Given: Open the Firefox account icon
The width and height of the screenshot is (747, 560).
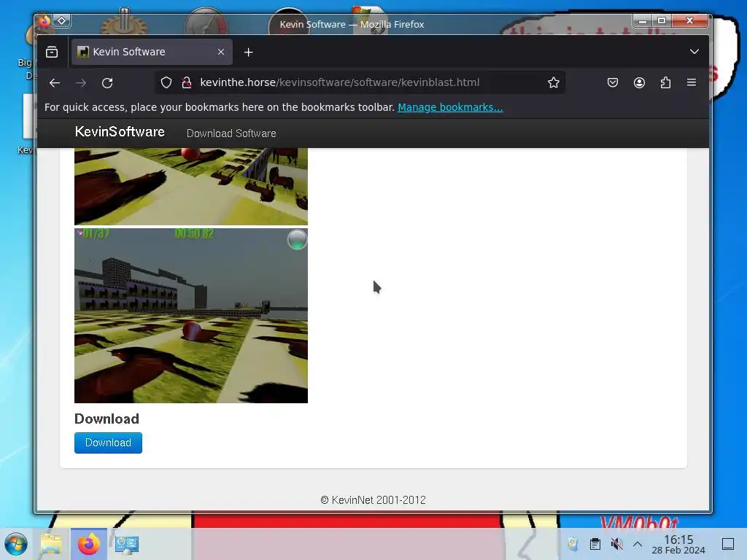Looking at the screenshot, I should [x=639, y=82].
